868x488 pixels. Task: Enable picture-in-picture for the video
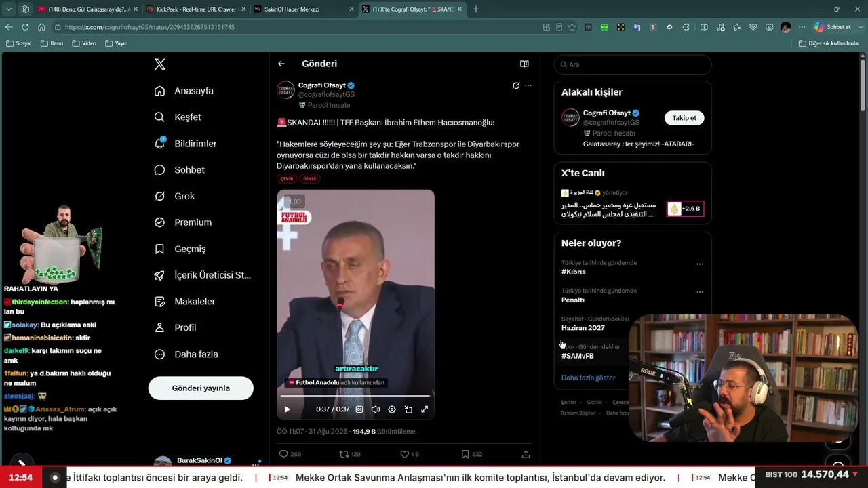(x=408, y=409)
